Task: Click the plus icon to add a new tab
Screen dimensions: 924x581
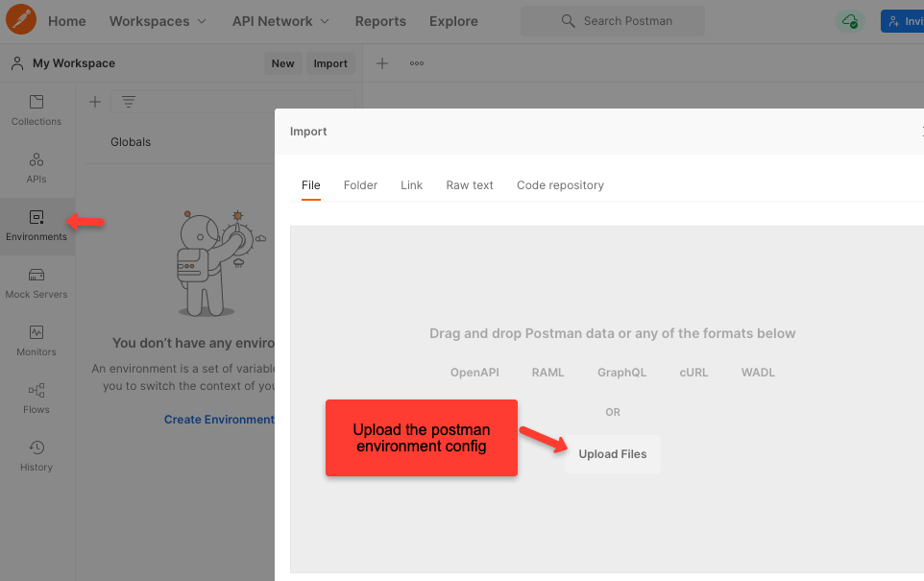Action: (x=382, y=63)
